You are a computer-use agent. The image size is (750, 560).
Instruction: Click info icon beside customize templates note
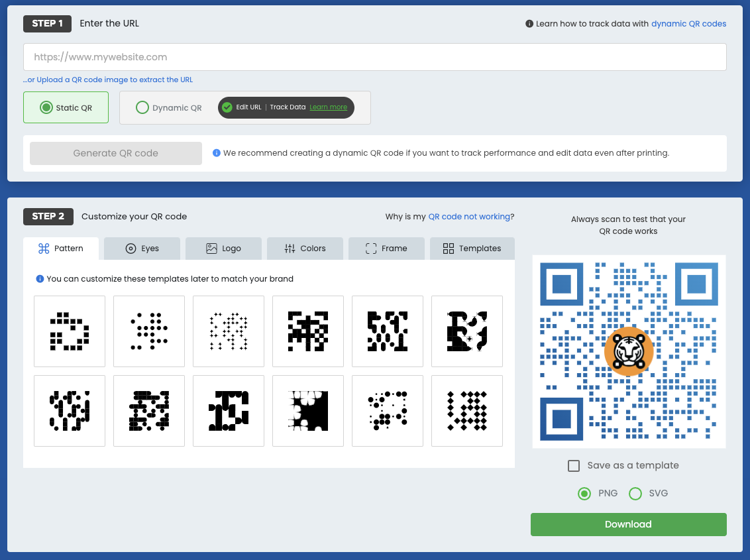click(40, 279)
